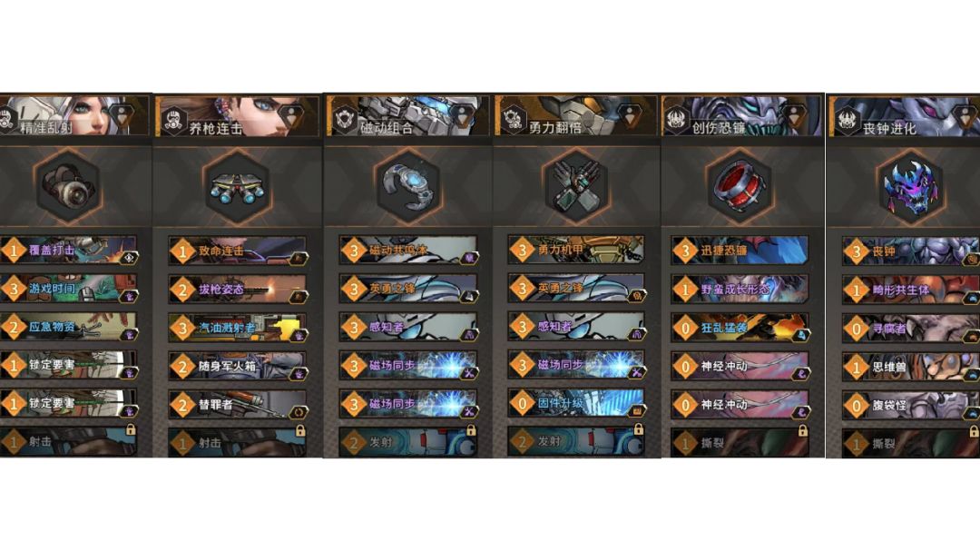The width and height of the screenshot is (980, 551).
Task: Open the 创伤恐镰 deck header
Action: (740, 115)
